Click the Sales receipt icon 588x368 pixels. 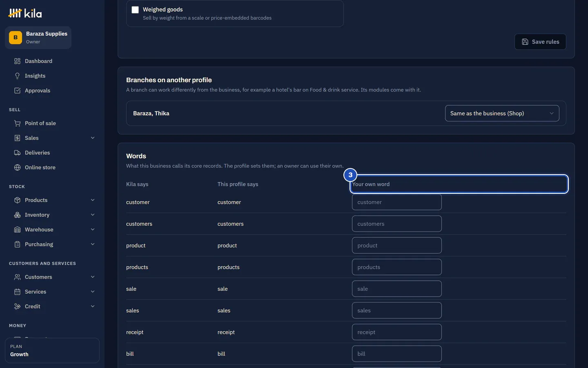pos(17,138)
